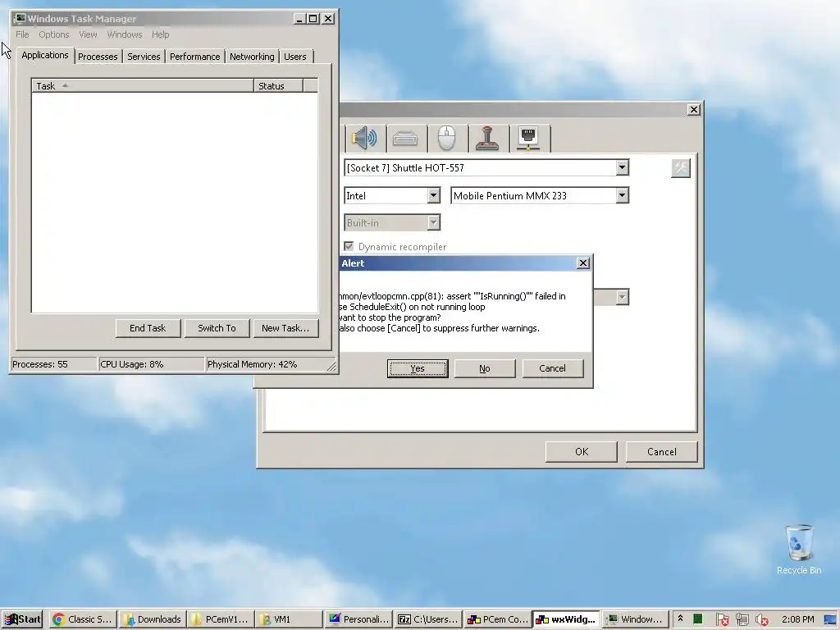
Task: Click Physical Memory: 42% in status bar
Action: pos(267,364)
